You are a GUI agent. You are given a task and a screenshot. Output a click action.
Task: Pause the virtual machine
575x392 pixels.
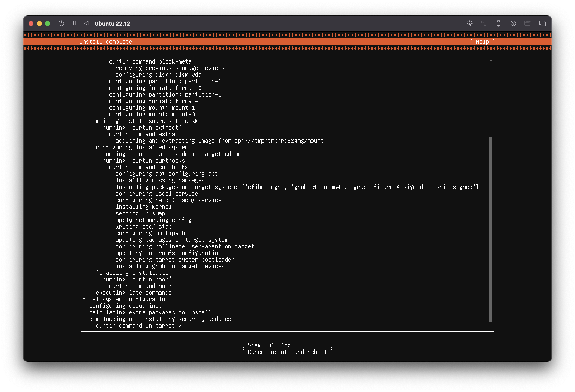(x=74, y=24)
